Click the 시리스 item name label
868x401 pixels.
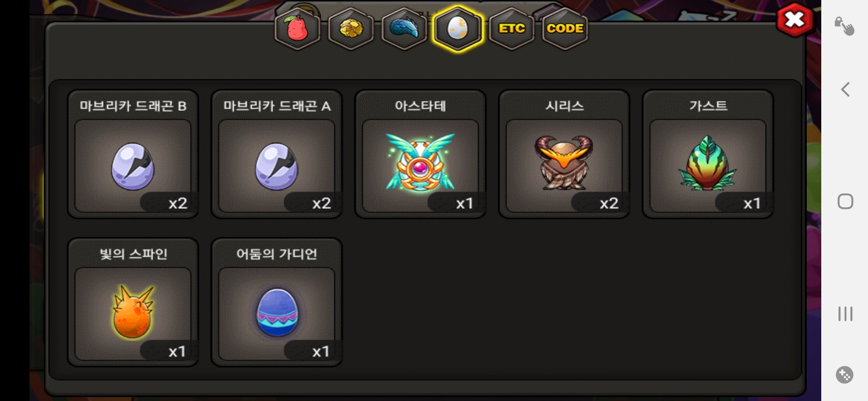pyautogui.click(x=564, y=106)
